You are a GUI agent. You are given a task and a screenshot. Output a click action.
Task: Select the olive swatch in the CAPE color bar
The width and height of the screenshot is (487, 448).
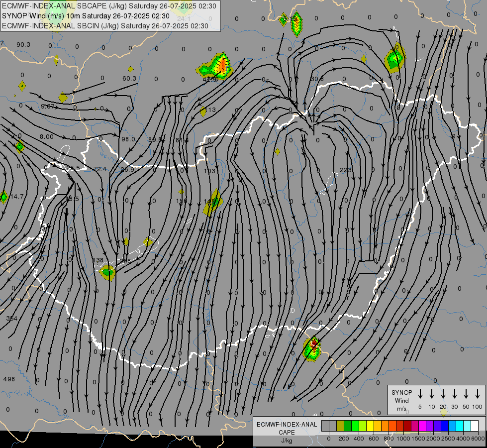(340, 426)
